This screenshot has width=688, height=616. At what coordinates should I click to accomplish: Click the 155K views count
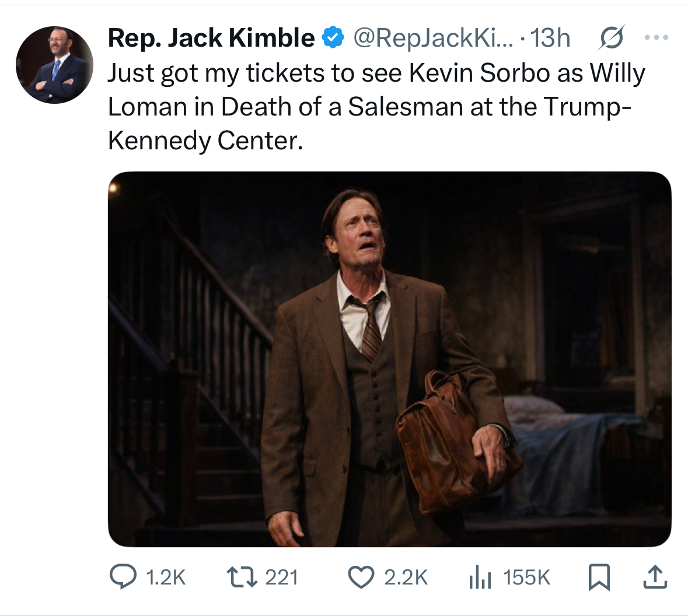click(x=526, y=577)
